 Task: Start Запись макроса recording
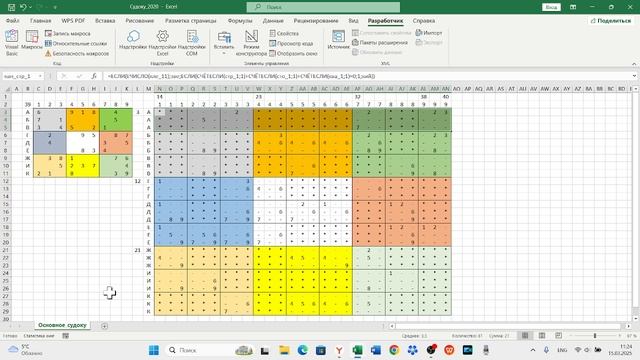(67, 33)
